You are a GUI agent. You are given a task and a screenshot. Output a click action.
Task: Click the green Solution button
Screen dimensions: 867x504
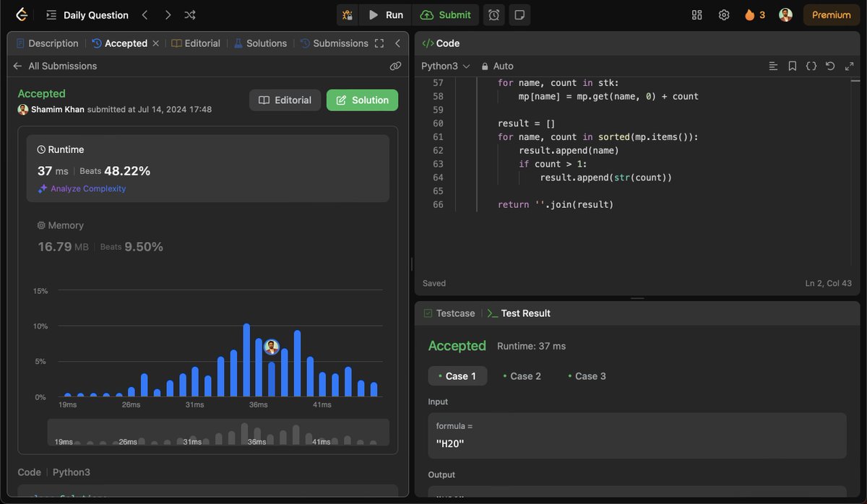coord(362,100)
